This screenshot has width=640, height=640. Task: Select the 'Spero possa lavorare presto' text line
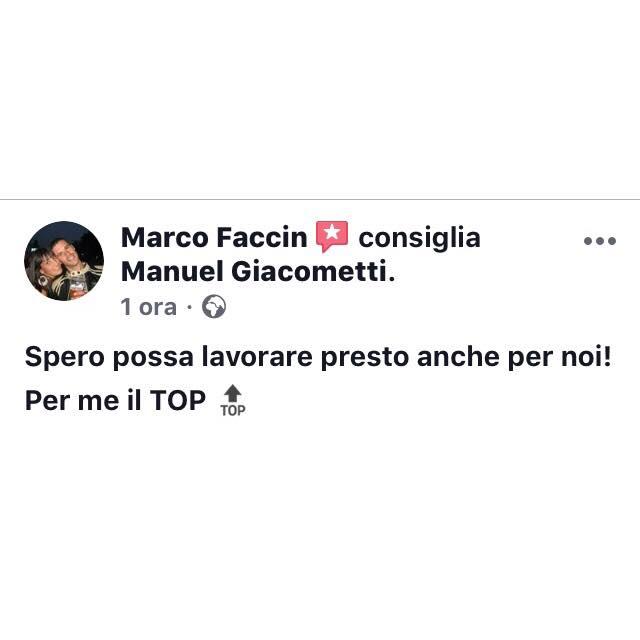point(318,357)
